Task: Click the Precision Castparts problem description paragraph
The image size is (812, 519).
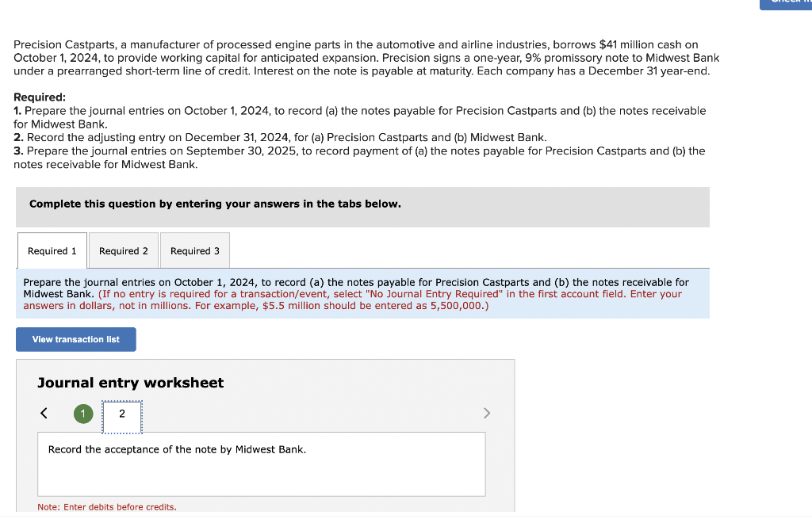Action: (x=366, y=57)
